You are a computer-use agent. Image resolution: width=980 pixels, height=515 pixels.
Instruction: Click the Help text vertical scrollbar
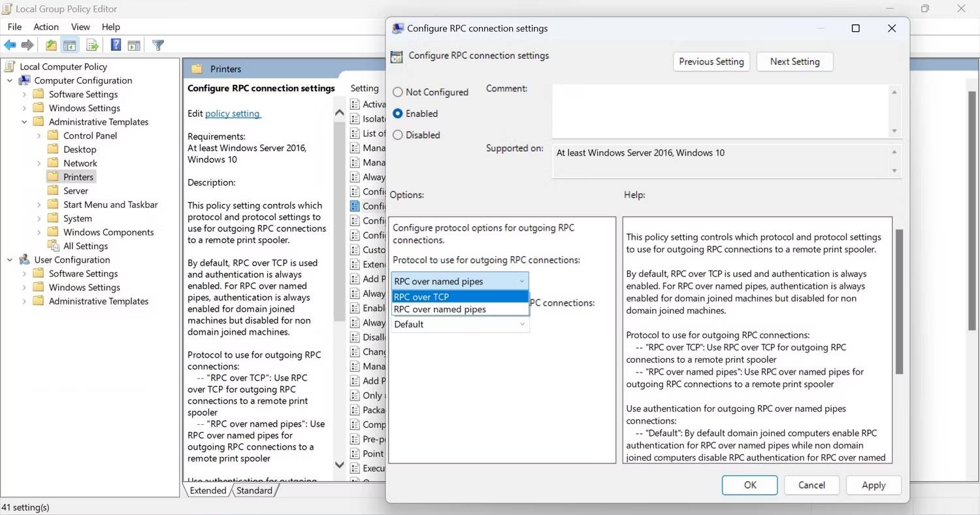point(898,301)
